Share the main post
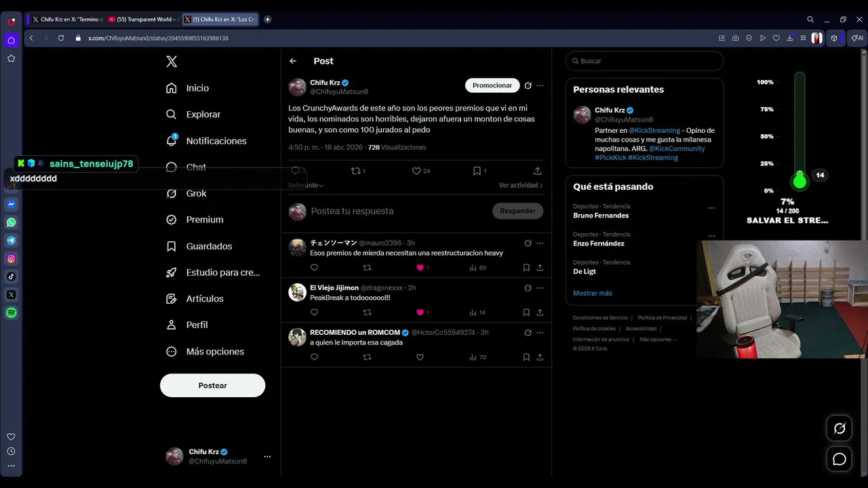Viewport: 868px width, 488px height. (x=538, y=171)
